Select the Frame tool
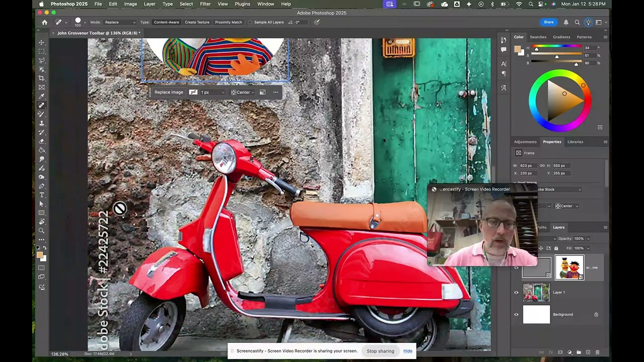 (x=42, y=87)
